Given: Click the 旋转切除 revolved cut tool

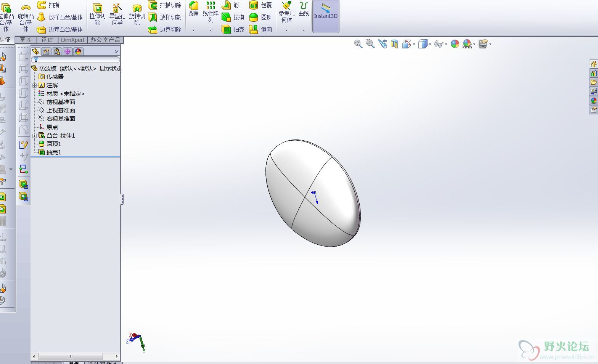Looking at the screenshot, I should point(137,15).
